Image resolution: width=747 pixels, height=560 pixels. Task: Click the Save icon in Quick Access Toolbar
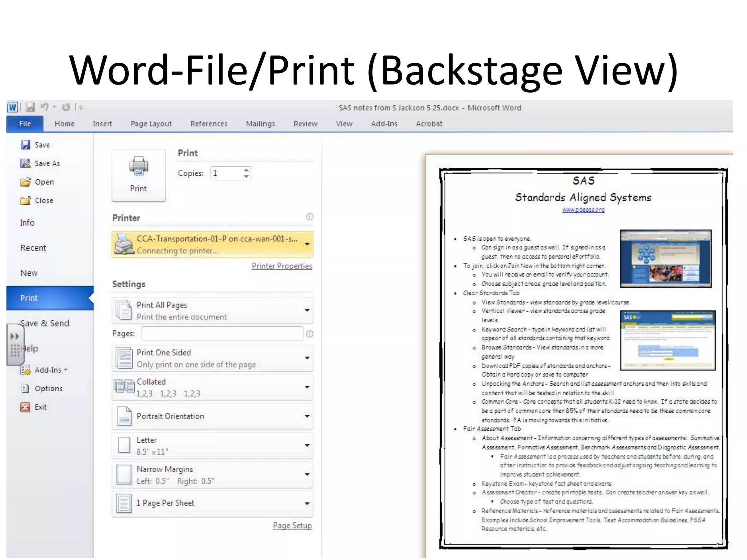click(30, 107)
